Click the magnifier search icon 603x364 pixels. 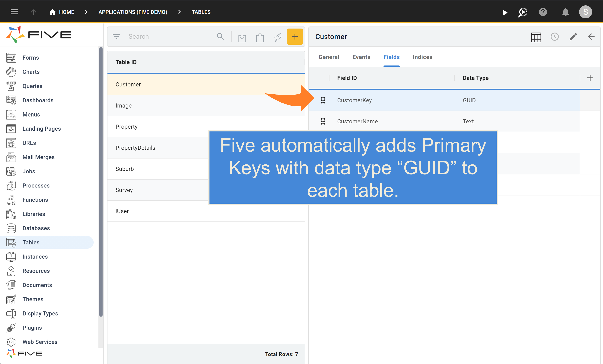coord(220,36)
